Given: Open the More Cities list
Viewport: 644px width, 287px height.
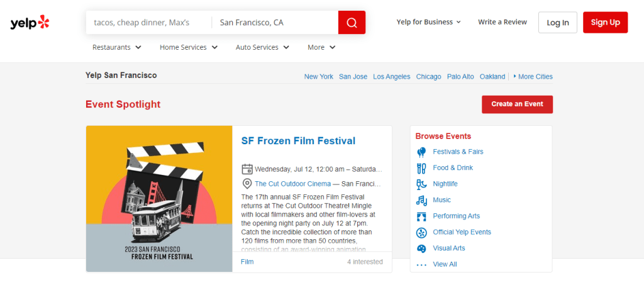Looking at the screenshot, I should point(535,77).
